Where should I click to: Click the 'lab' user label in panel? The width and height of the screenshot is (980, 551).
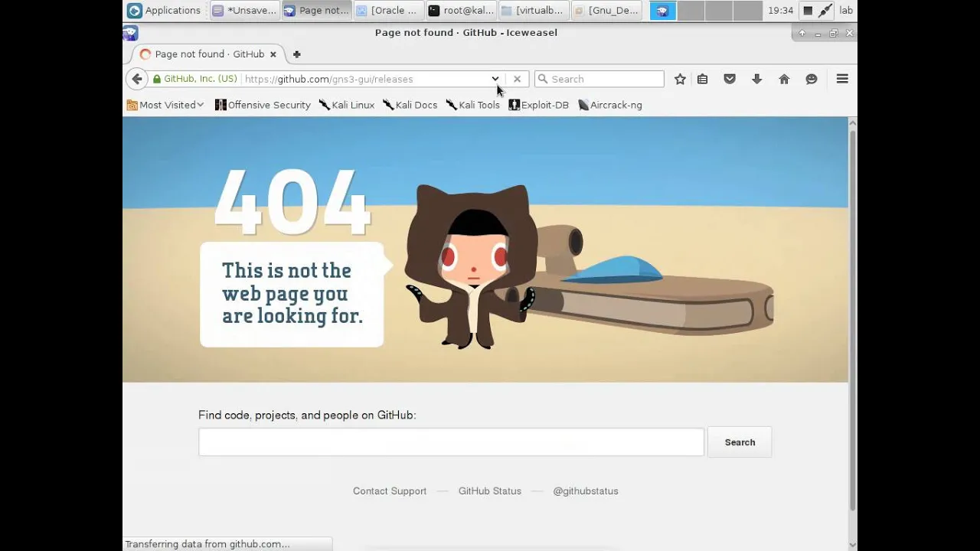[x=846, y=10]
